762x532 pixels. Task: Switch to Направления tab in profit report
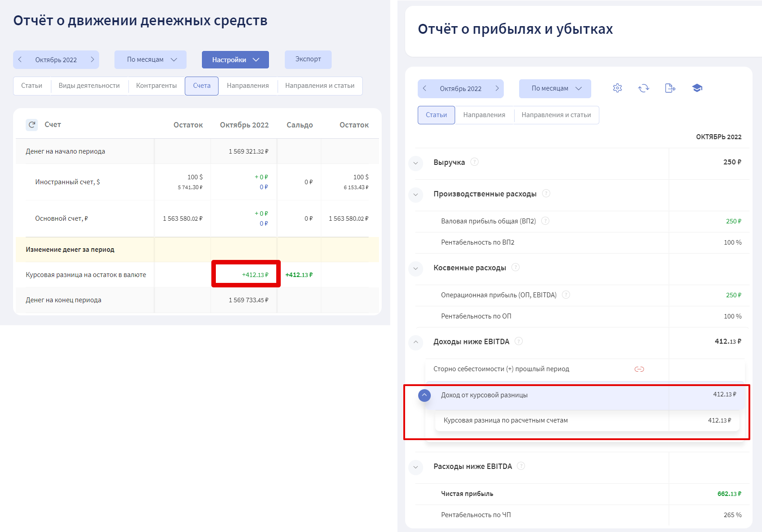coord(484,115)
